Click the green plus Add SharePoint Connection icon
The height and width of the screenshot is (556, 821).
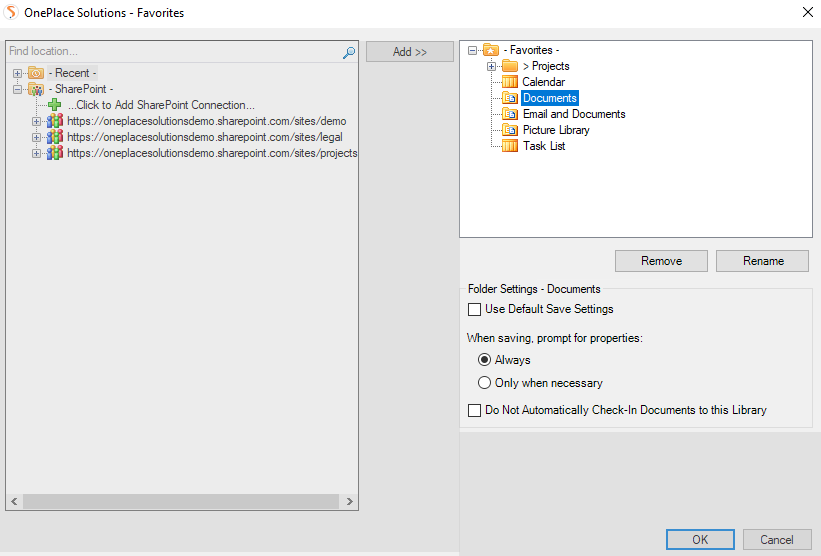55,105
